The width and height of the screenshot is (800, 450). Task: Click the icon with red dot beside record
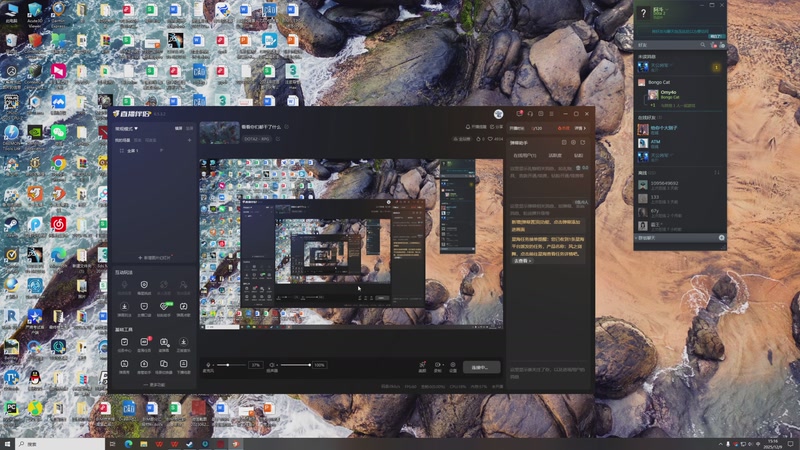coord(422,366)
